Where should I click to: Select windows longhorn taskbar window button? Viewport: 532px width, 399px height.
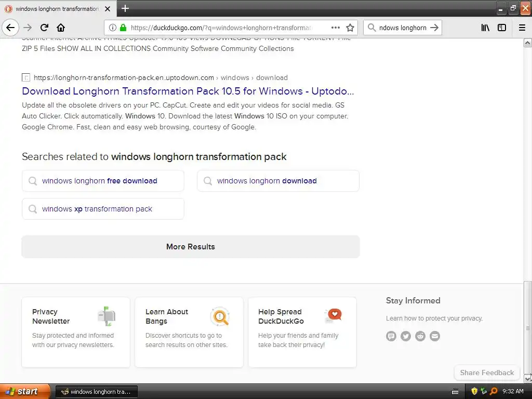pos(96,392)
